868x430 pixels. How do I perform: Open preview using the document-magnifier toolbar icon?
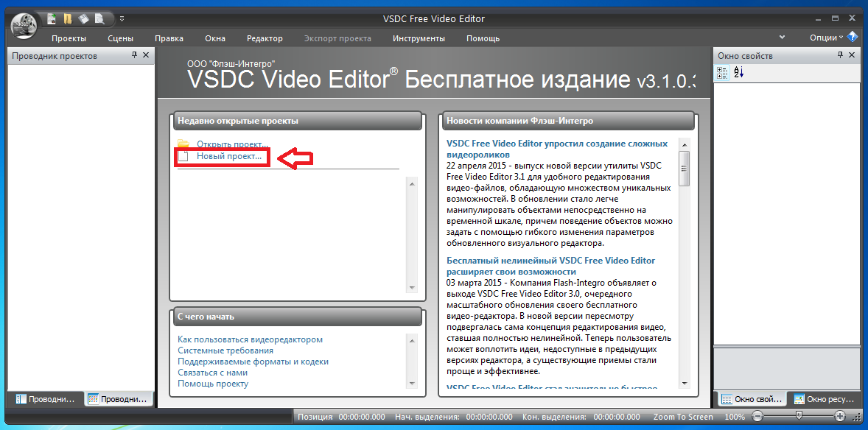coord(99,18)
